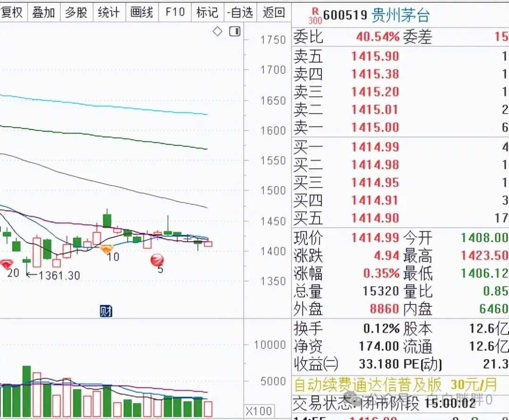Click the 10000 volume axis label
The image size is (509, 420).
(270, 345)
